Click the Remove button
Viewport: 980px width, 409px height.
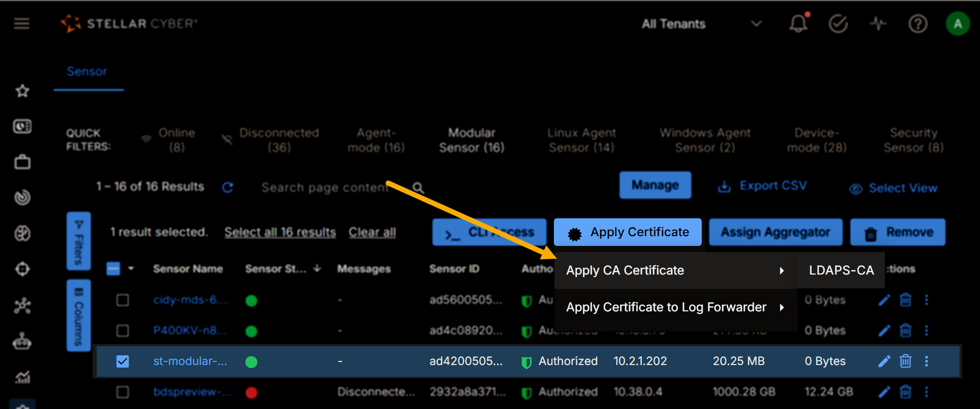coord(898,232)
